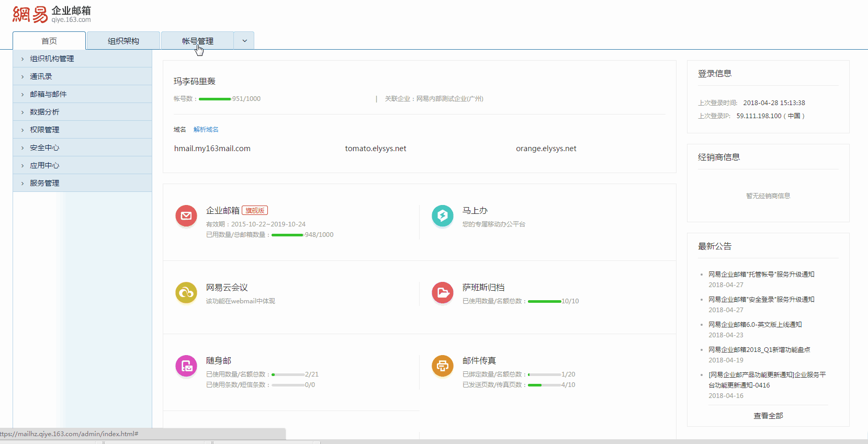Switch to the 帐号管理 tab
This screenshot has height=444, width=868.
198,41
